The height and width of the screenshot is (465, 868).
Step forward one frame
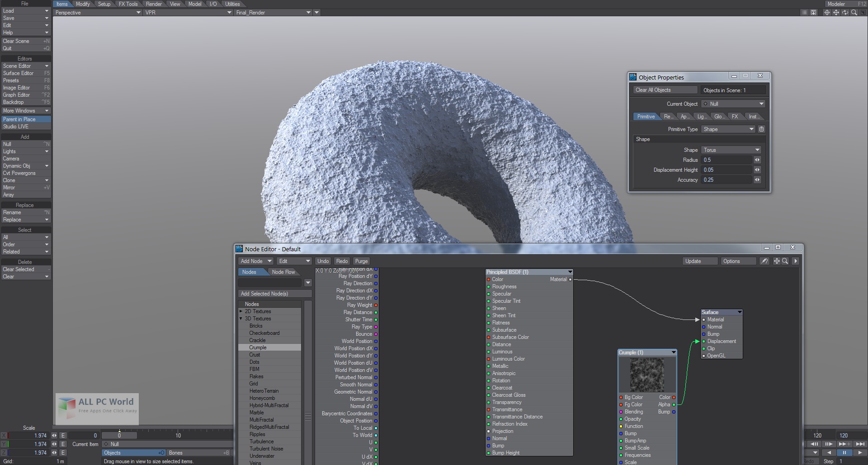[829, 444]
